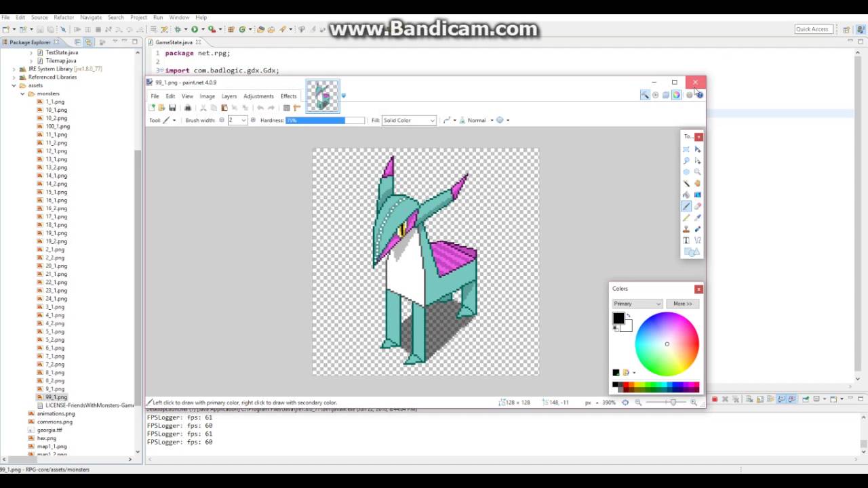Collapse the assets folder
Viewport: 868px width, 488px height.
tap(14, 85)
